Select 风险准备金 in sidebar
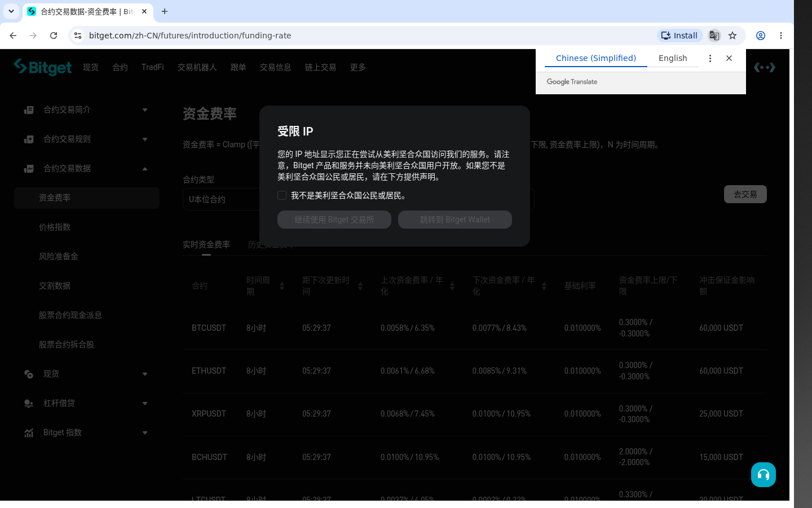812x508 pixels. click(x=59, y=257)
